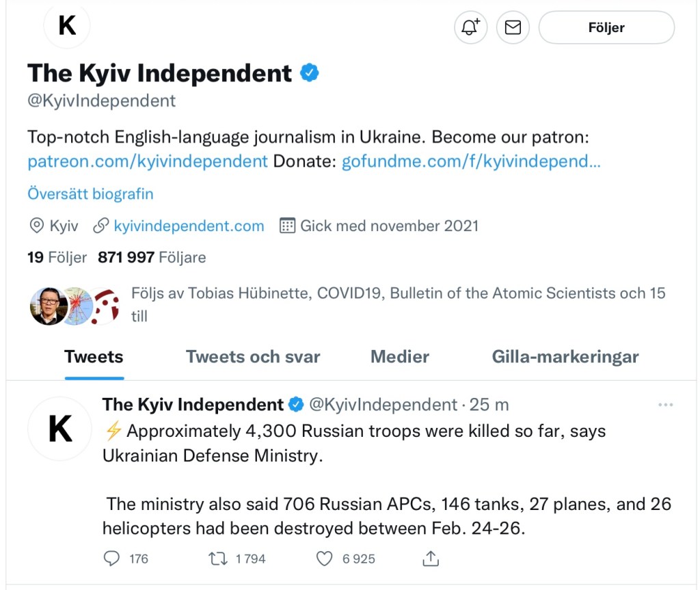
Task: Click Översätt biografin to translate the bio
Action: [90, 193]
